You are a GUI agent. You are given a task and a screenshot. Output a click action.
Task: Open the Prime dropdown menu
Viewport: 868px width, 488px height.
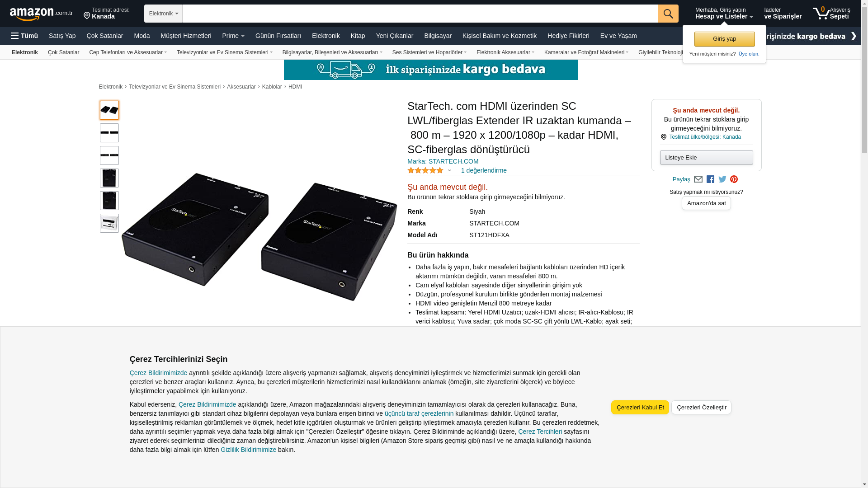233,36
